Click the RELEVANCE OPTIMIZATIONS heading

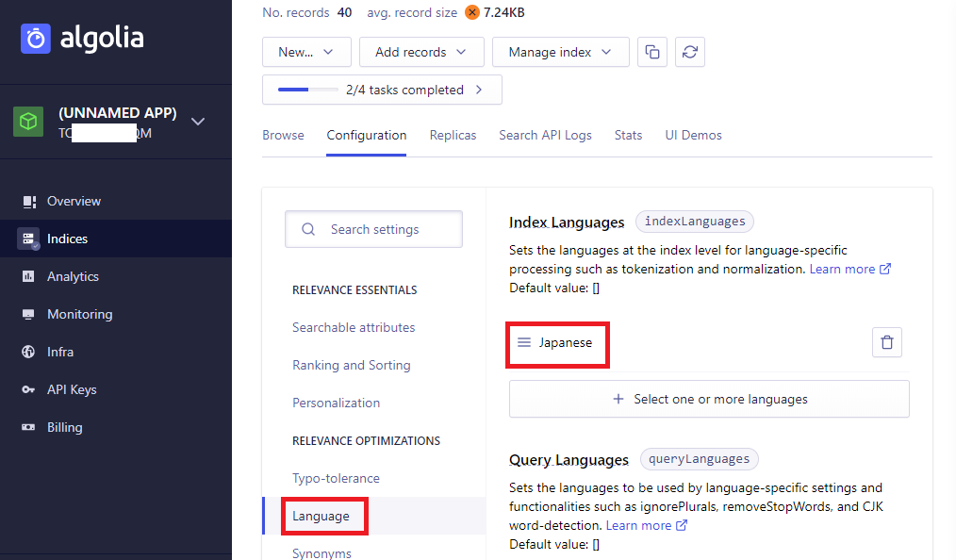point(366,441)
